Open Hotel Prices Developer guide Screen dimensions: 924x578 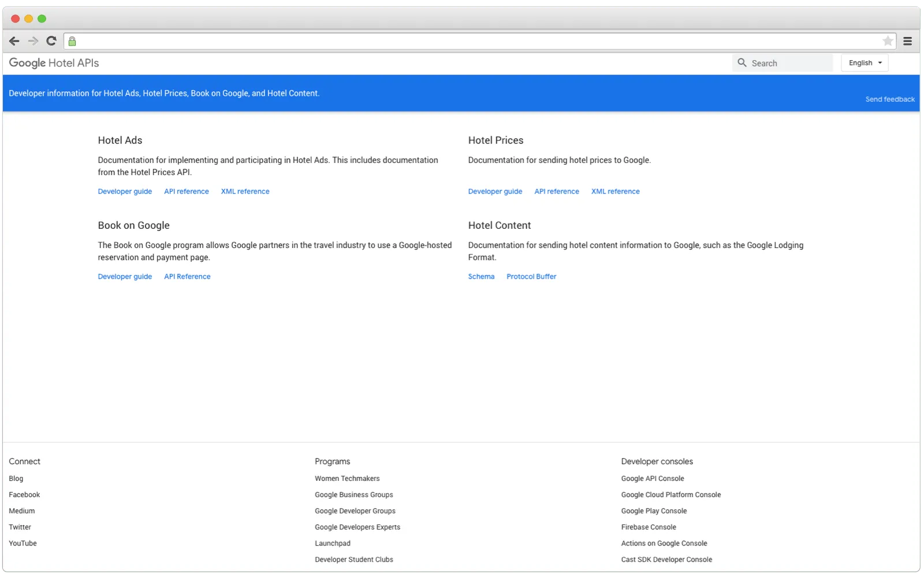coord(495,191)
